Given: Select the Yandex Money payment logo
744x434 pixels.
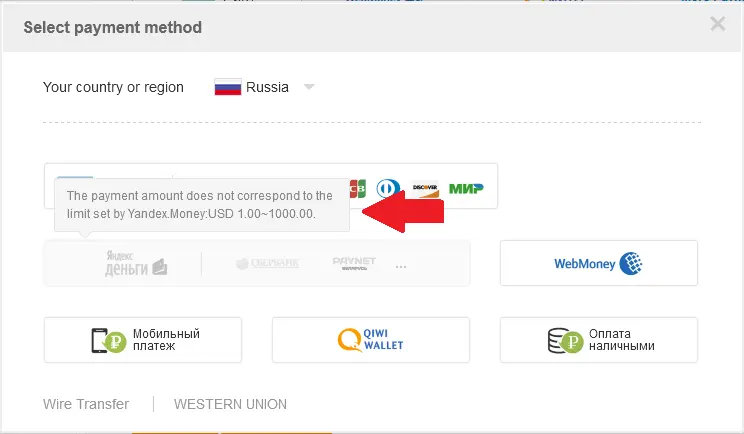Looking at the screenshot, I should click(136, 264).
